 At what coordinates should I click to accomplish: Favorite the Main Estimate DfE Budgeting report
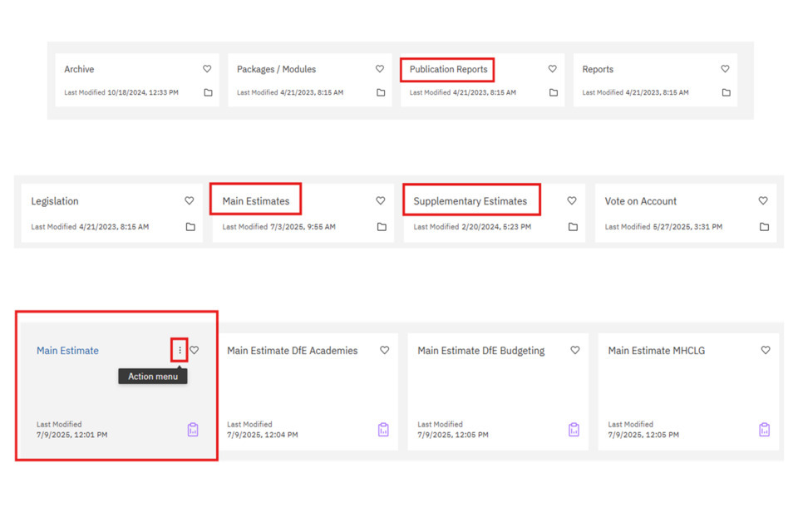tap(574, 351)
